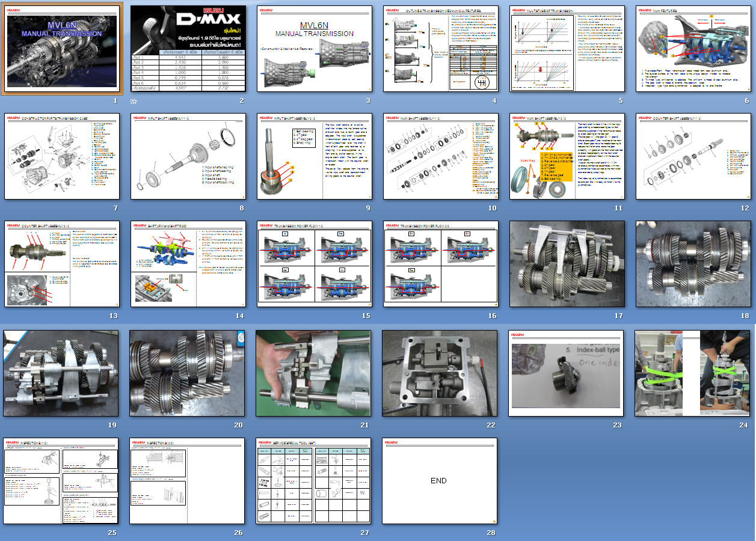Select slide 8 Input Shaft Assembly 1/2
This screenshot has width=756, height=541.
(x=188, y=156)
